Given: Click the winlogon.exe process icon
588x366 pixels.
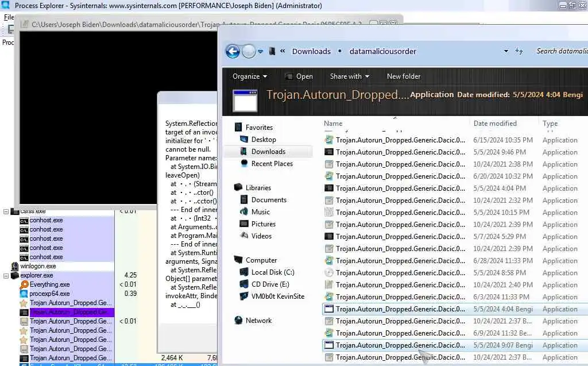Looking at the screenshot, I should pyautogui.click(x=14, y=266).
